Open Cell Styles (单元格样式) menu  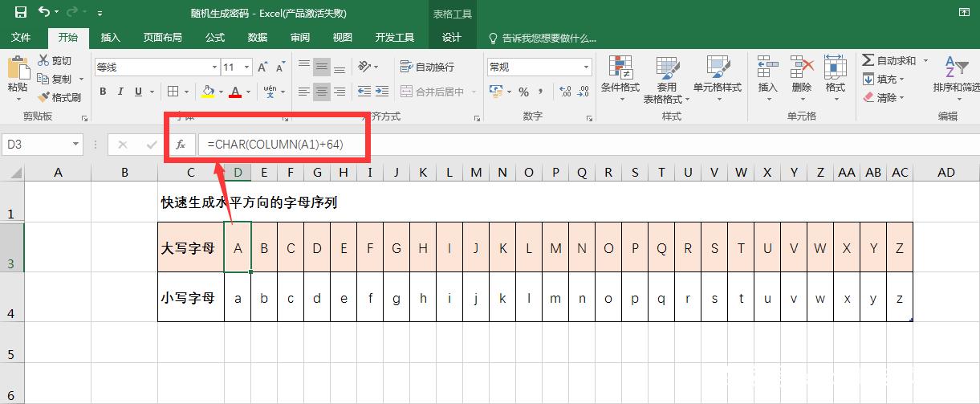coord(718,78)
